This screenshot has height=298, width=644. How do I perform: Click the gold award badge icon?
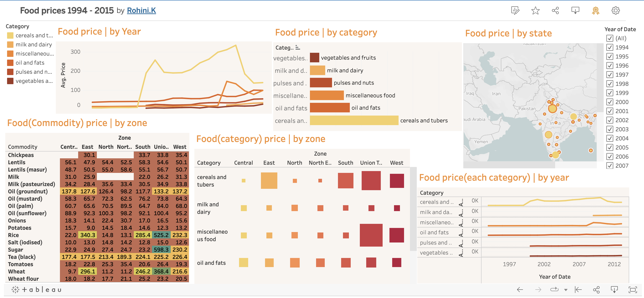click(595, 10)
